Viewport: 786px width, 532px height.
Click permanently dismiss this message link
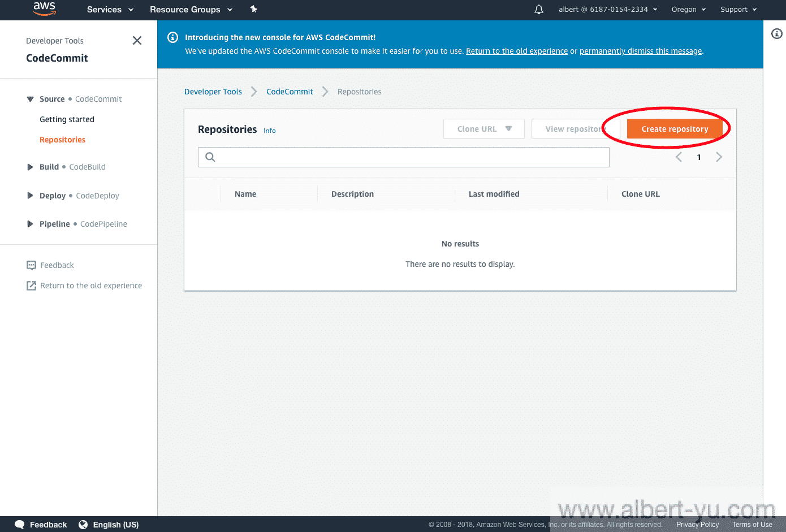tap(641, 51)
